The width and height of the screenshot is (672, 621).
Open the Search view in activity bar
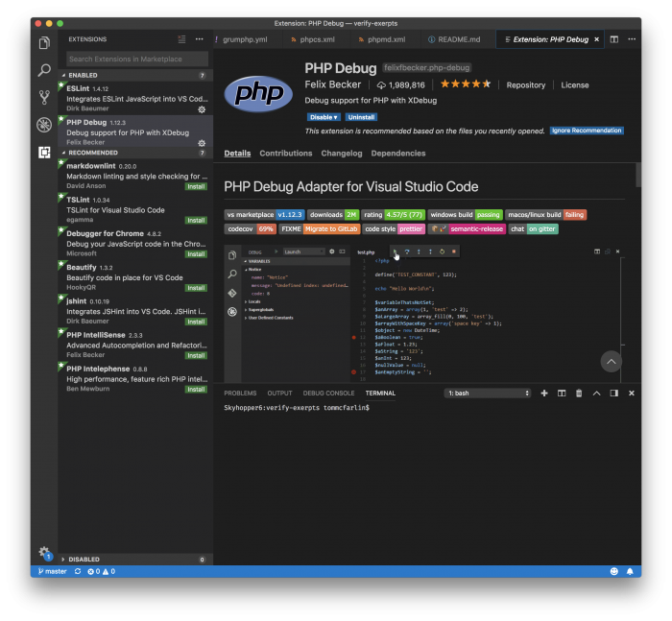point(44,70)
